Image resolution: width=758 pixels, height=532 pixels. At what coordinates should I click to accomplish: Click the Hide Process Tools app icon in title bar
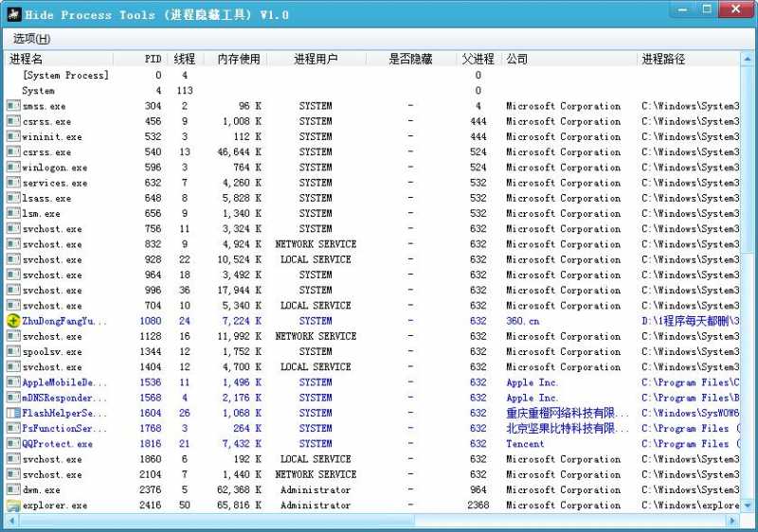click(14, 14)
